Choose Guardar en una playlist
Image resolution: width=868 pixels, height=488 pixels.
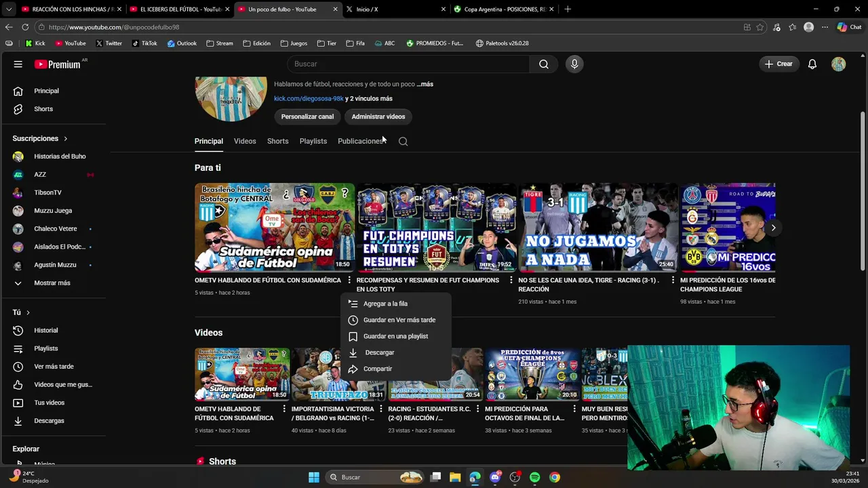tap(395, 336)
